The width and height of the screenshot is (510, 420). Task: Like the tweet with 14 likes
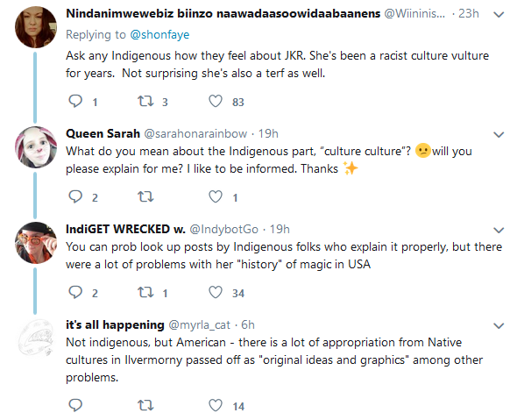click(x=216, y=405)
